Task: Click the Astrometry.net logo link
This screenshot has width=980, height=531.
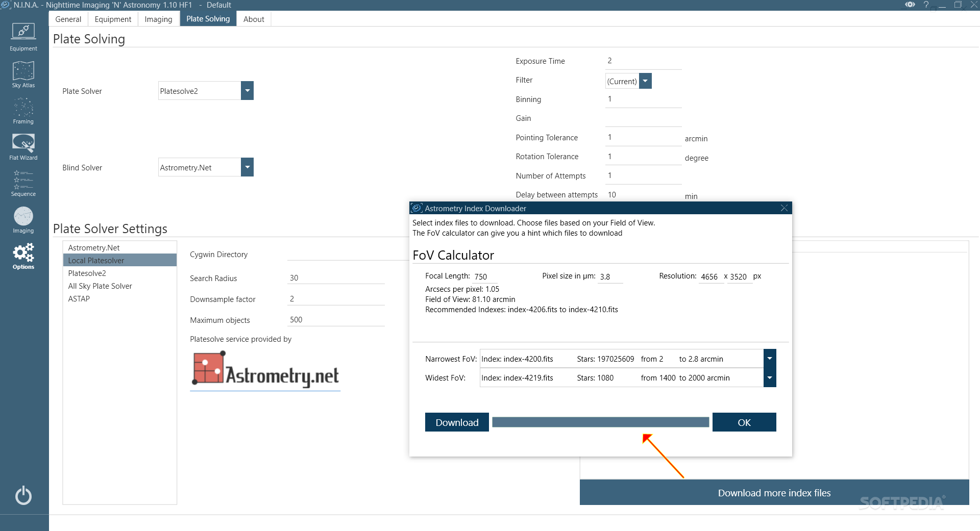Action: (x=265, y=370)
